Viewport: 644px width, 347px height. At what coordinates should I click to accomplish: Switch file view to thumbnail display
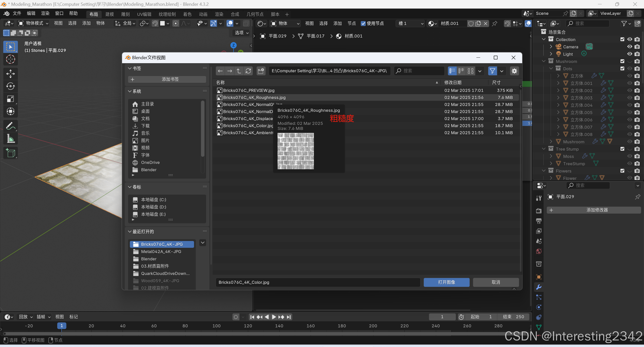(470, 71)
